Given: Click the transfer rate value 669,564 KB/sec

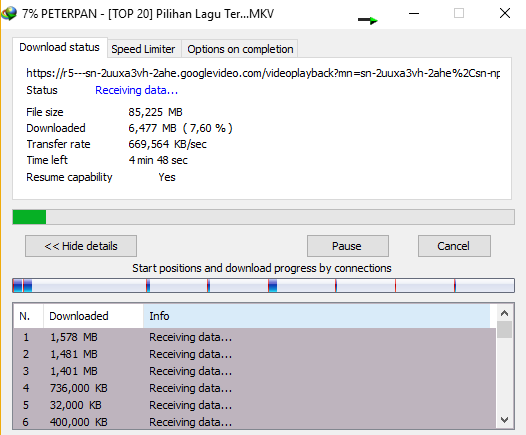Looking at the screenshot, I should pyautogui.click(x=167, y=144).
